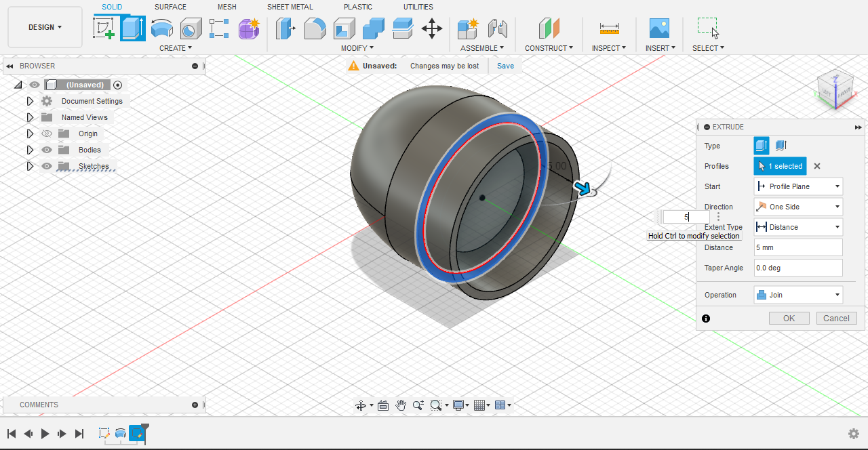Screen dimensions: 868x450
Task: Click the Offset Plane construct icon
Action: coord(549,28)
